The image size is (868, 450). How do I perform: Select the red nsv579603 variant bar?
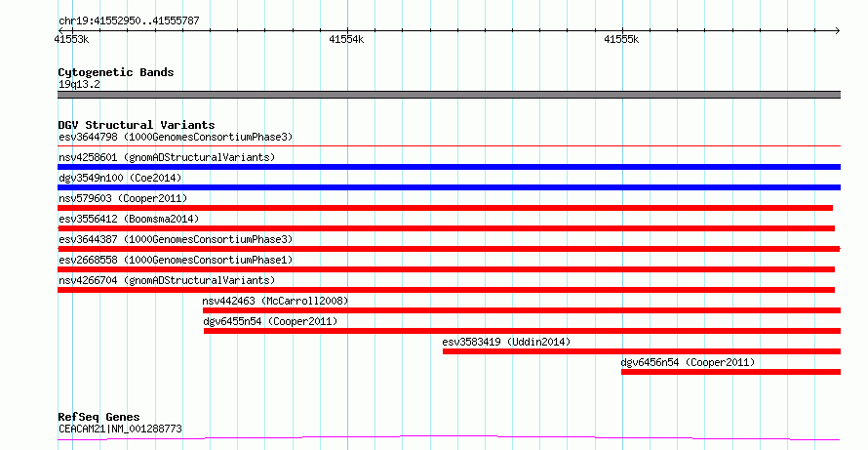click(445, 208)
